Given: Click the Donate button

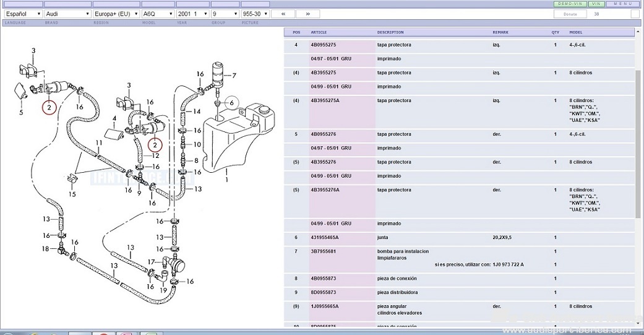Looking at the screenshot, I should pyautogui.click(x=570, y=14).
